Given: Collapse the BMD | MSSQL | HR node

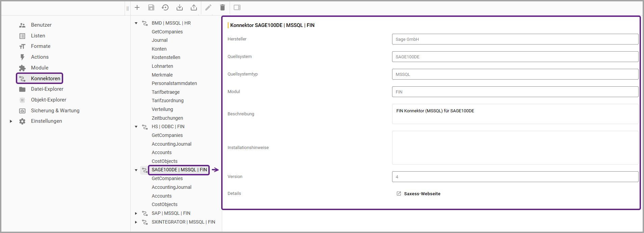Looking at the screenshot, I should coord(136,23).
